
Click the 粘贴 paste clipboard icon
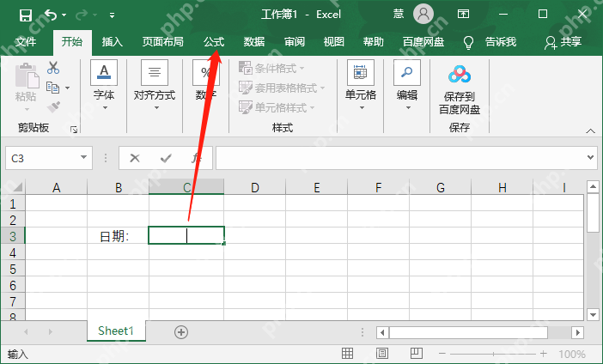click(27, 76)
